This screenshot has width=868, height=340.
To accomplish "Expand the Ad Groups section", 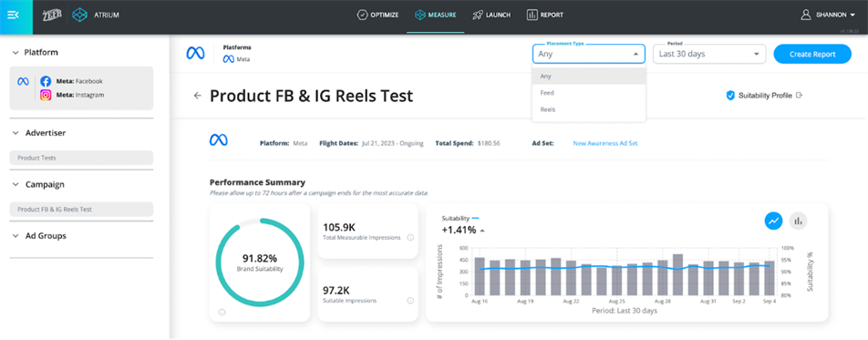I will 15,236.
